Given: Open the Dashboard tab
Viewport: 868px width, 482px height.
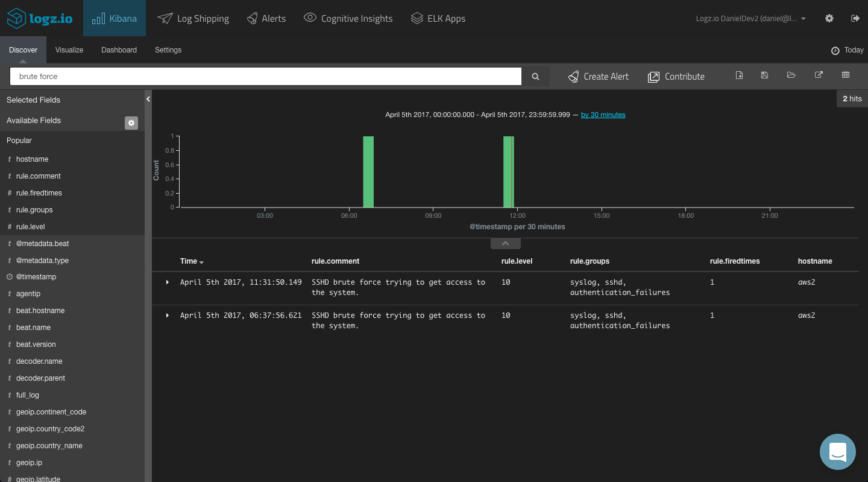Looking at the screenshot, I should click(119, 50).
